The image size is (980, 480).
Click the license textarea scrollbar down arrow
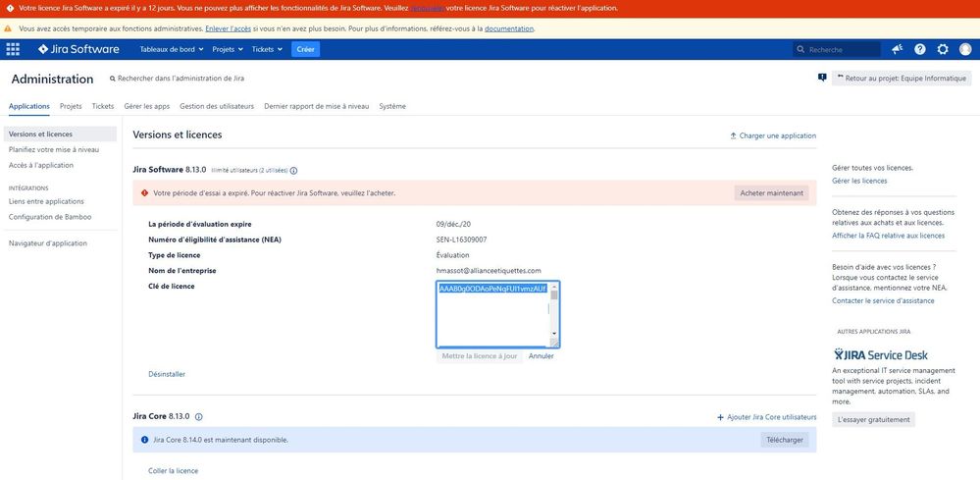[x=553, y=334]
